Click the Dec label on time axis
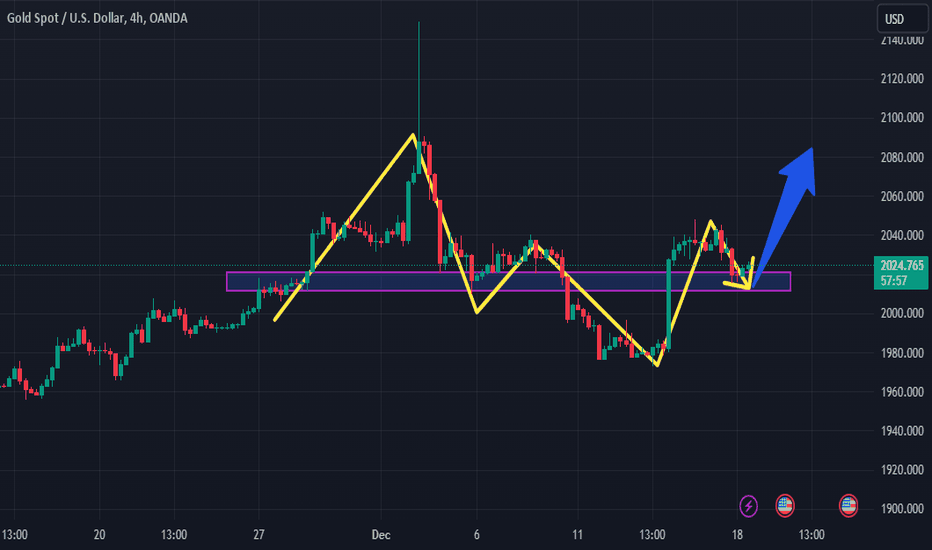The height and width of the screenshot is (550, 932). click(x=381, y=535)
